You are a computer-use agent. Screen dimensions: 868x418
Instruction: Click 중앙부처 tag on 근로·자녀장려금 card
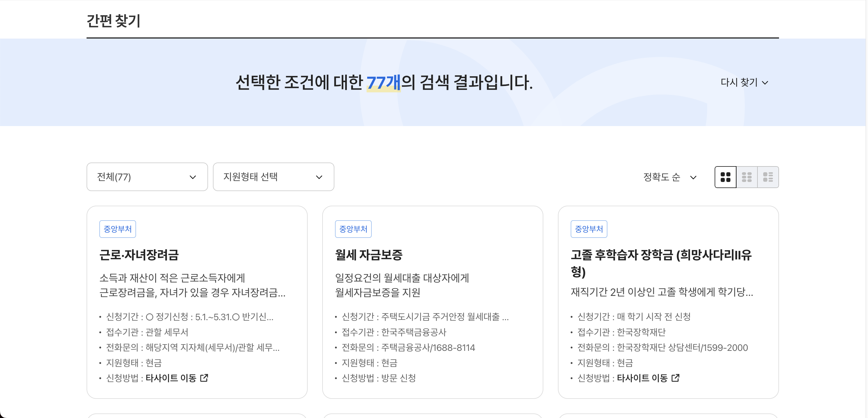(117, 229)
